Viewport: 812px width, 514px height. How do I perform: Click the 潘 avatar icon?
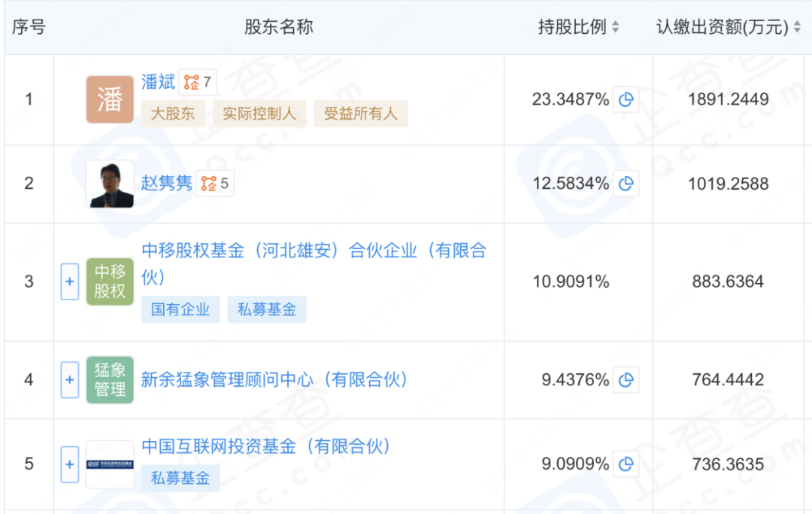(110, 99)
